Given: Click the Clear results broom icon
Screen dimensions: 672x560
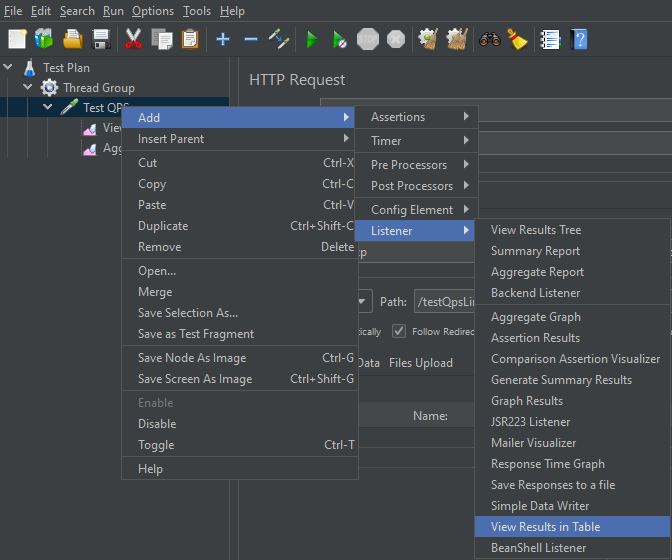Looking at the screenshot, I should tap(428, 39).
